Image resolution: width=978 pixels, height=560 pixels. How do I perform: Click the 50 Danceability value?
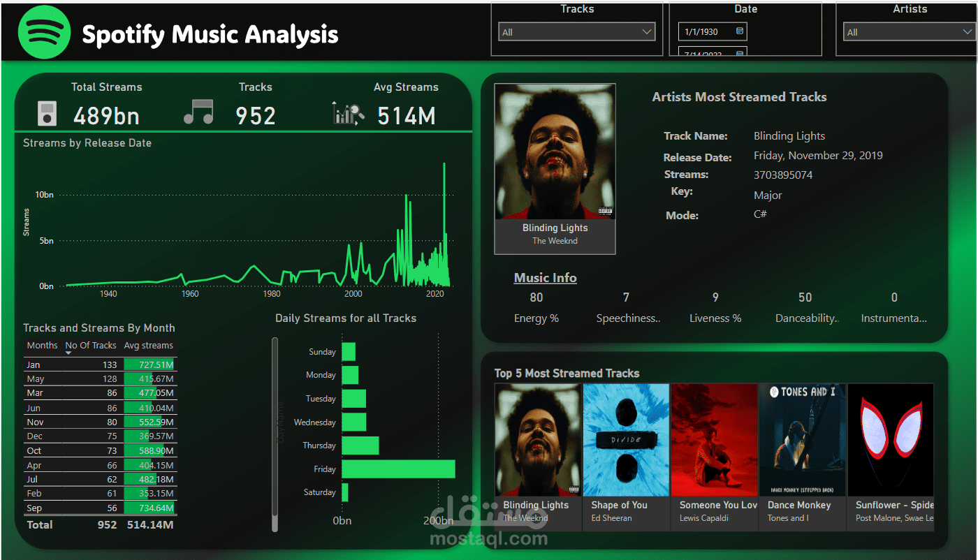tap(805, 297)
